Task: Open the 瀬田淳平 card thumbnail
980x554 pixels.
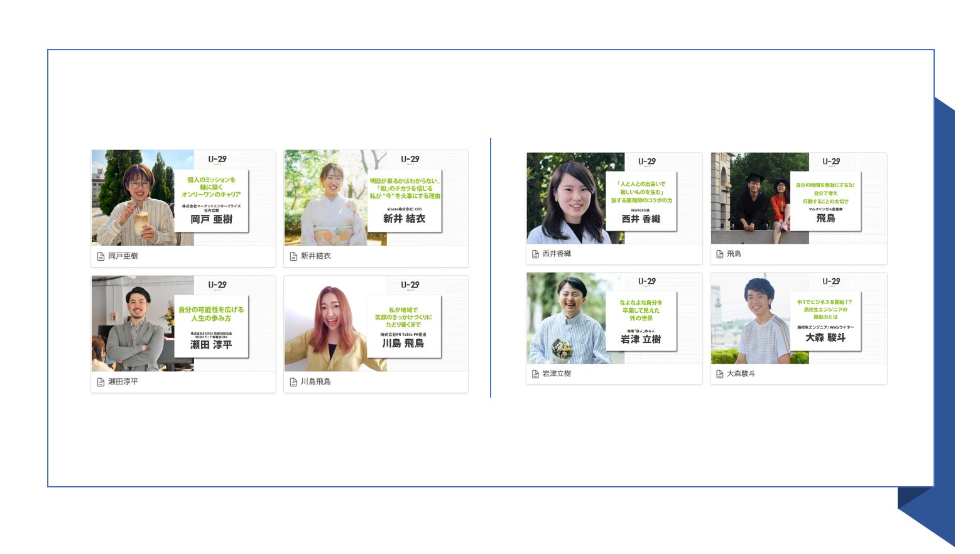Action: click(183, 323)
